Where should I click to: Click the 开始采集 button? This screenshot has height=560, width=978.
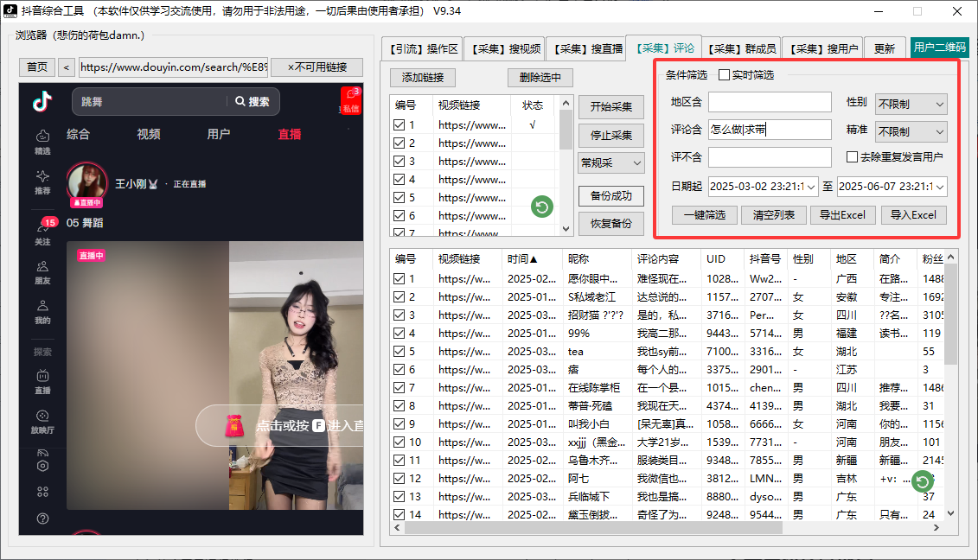point(610,107)
